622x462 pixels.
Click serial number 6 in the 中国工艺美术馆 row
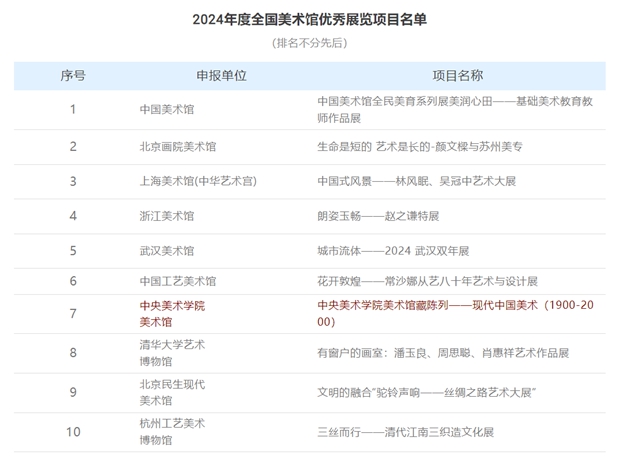click(x=73, y=281)
